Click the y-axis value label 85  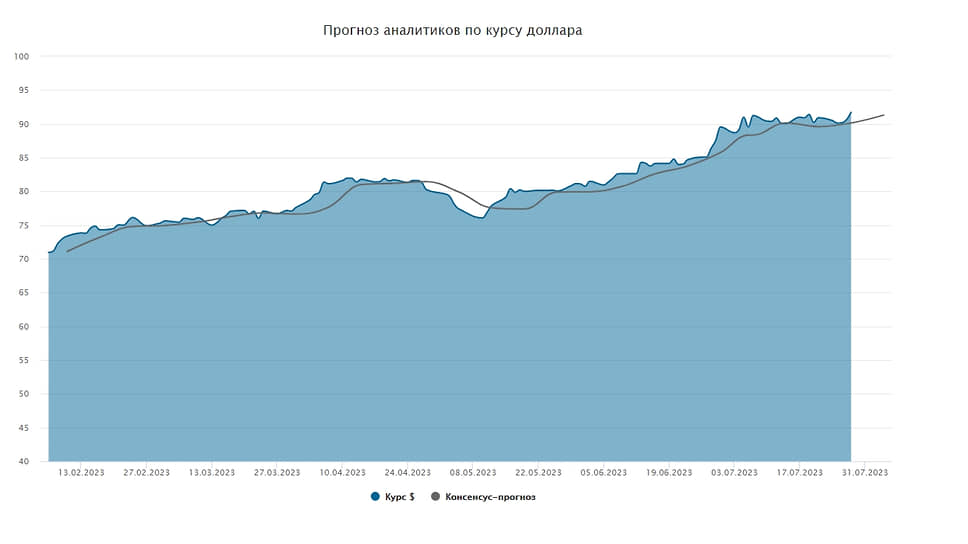[x=23, y=158]
